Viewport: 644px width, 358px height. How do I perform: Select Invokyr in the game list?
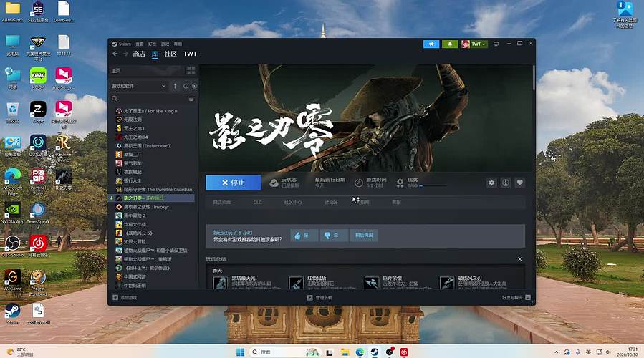click(147, 207)
